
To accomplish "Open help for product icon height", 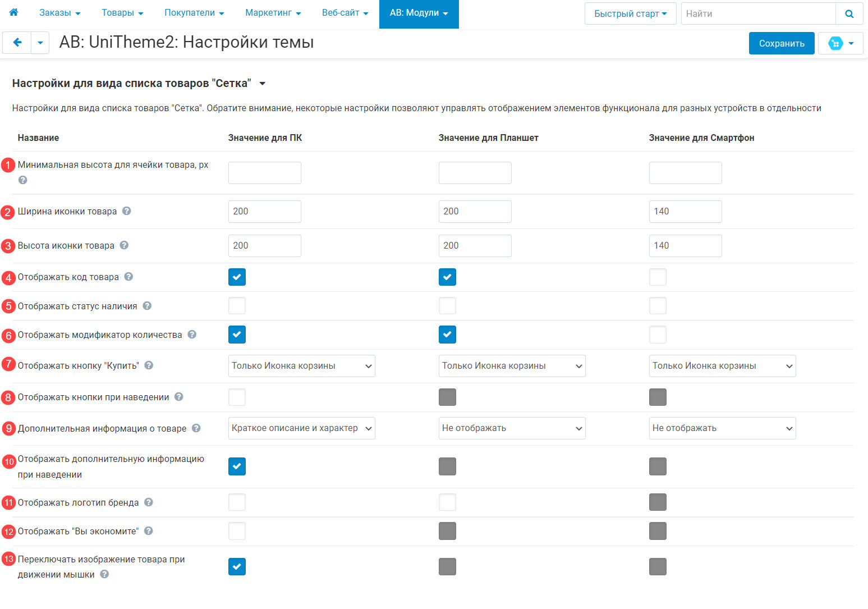I will (x=124, y=245).
